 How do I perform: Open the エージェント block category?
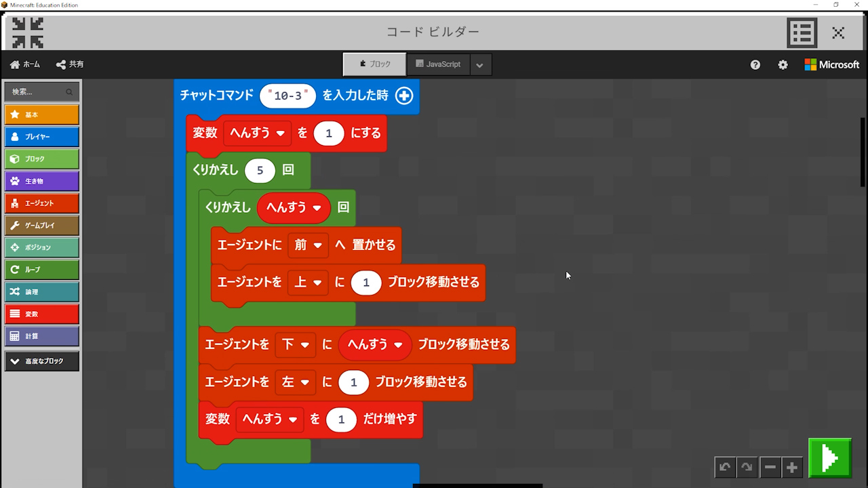coord(42,203)
